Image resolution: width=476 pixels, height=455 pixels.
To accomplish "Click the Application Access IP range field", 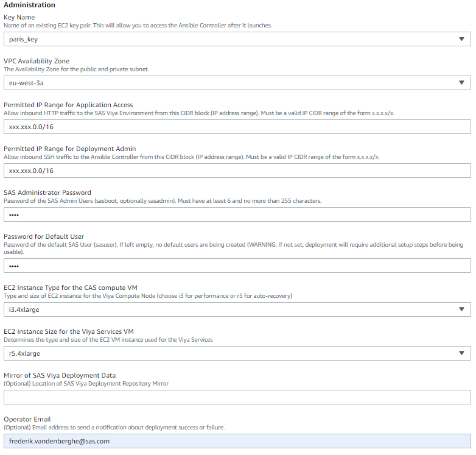I will [x=237, y=127].
